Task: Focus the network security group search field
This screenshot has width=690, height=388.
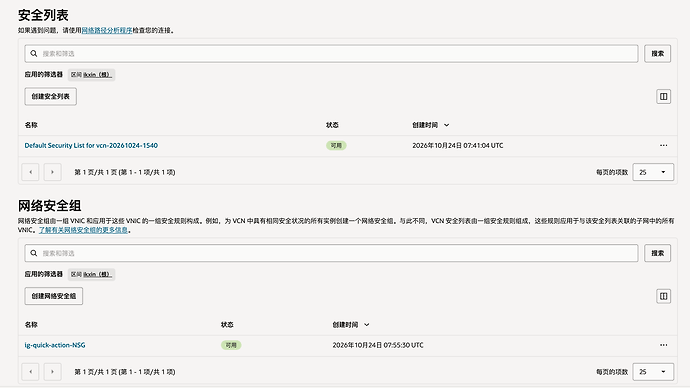Action: pos(331,253)
